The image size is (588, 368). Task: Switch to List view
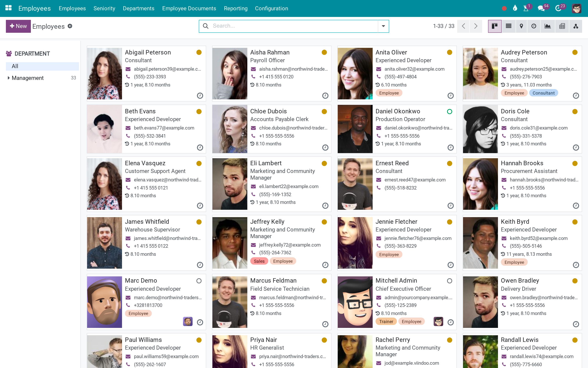tap(509, 26)
